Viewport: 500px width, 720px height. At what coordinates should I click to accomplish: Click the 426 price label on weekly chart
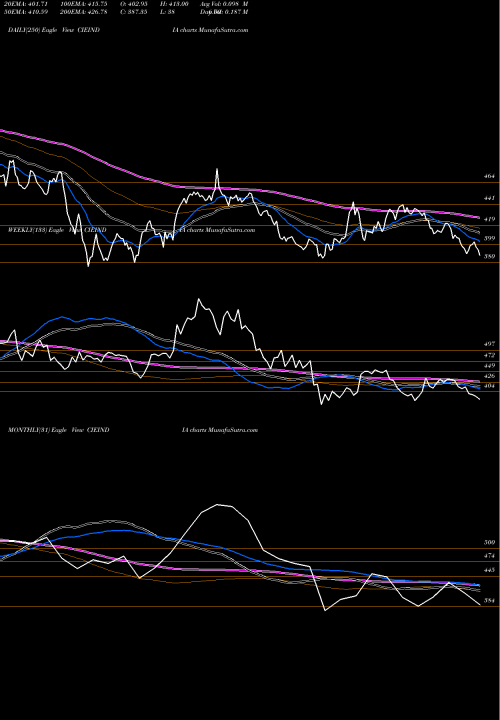489,376
